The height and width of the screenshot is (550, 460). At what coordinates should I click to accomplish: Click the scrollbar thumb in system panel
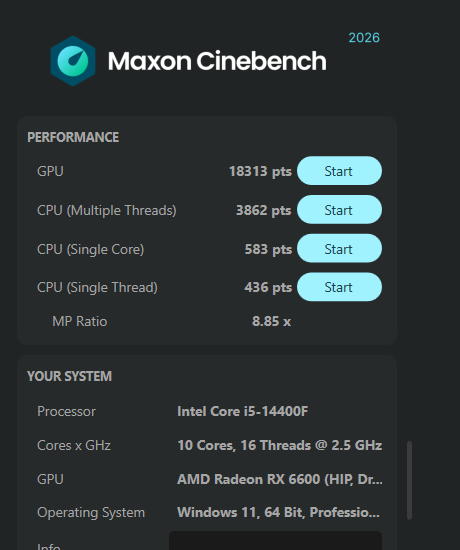409,480
